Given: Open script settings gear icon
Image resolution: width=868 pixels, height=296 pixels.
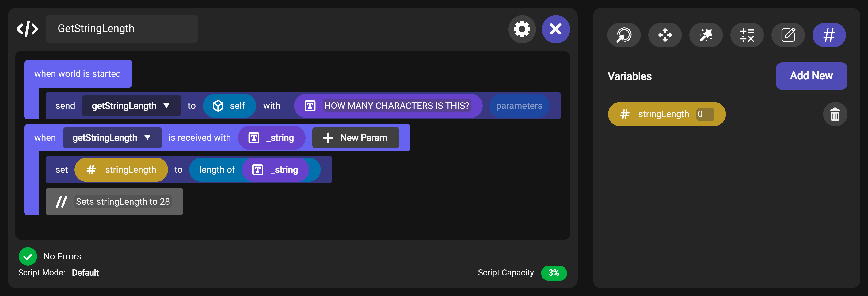Looking at the screenshot, I should pyautogui.click(x=522, y=29).
